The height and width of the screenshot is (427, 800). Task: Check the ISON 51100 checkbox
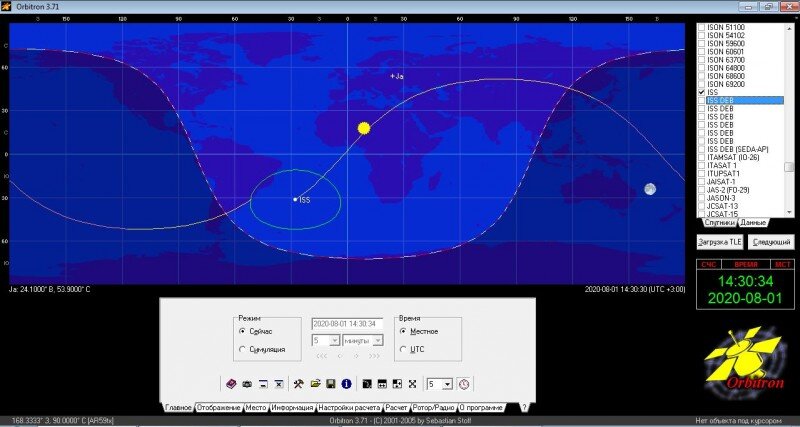[702, 27]
